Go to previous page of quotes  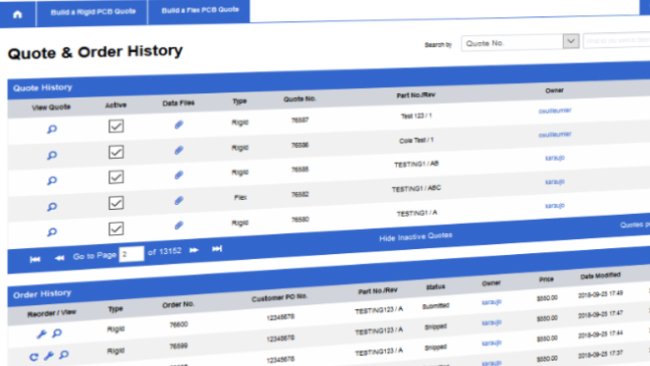coord(59,258)
